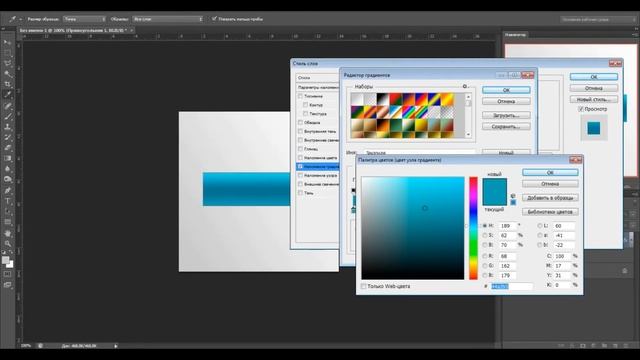Viewport: 640px width, 360px height.
Task: Select the Move tool
Action: 7,42
